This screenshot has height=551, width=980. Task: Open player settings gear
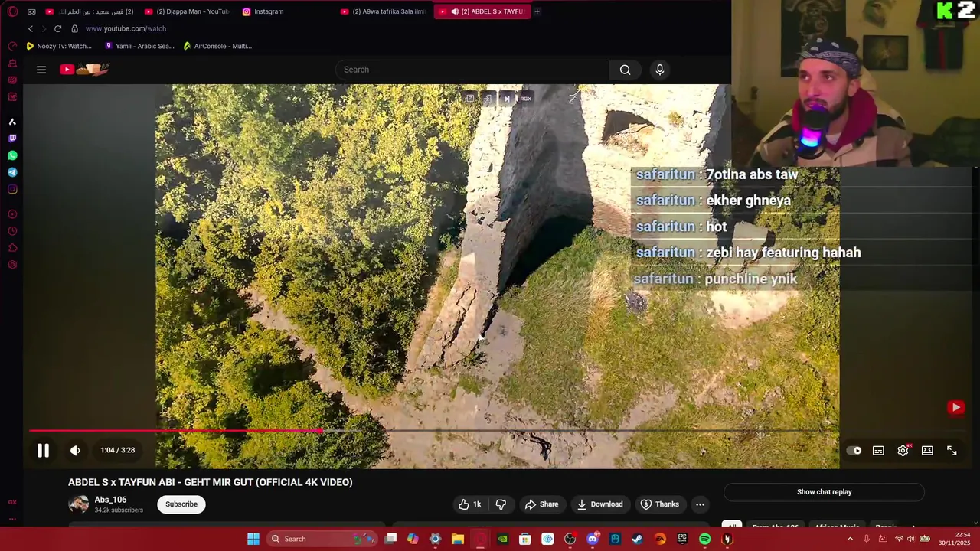(903, 451)
